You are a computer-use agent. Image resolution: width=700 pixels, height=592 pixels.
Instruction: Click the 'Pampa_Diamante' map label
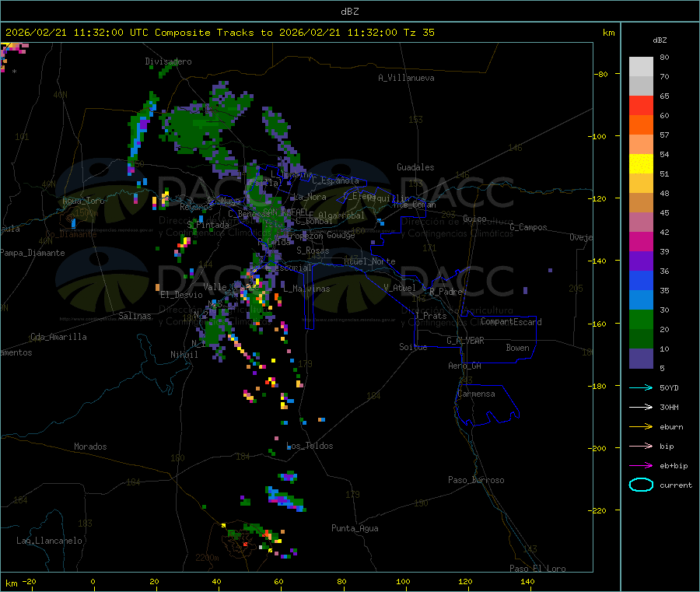(33, 253)
